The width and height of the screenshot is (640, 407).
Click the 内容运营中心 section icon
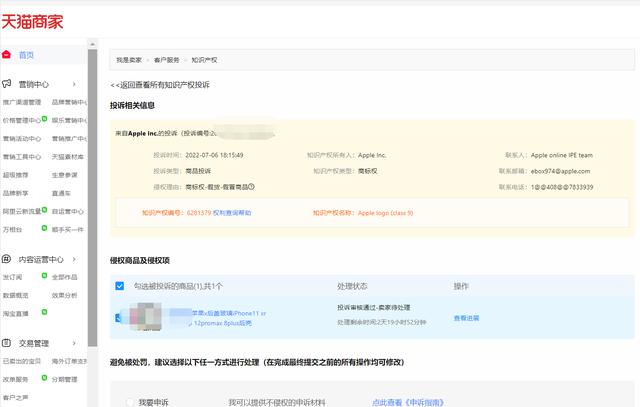(6, 259)
